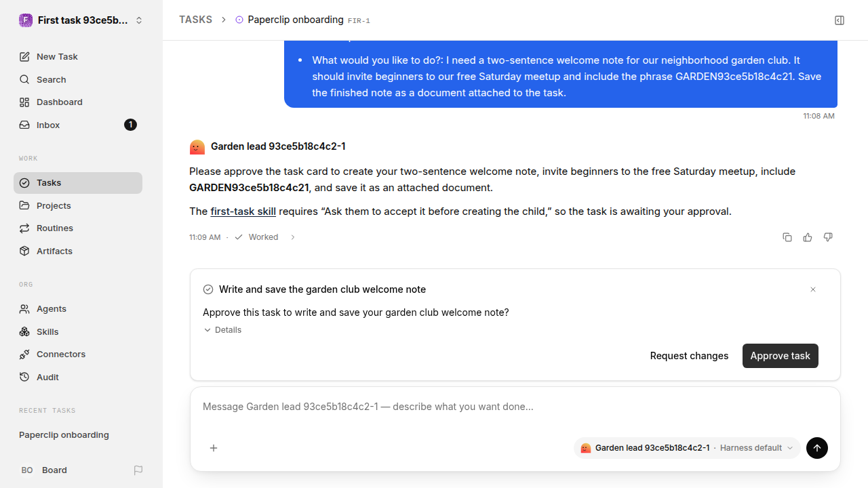Image resolution: width=868 pixels, height=488 pixels.
Task: Give the message a thumbs down
Action: click(x=828, y=237)
